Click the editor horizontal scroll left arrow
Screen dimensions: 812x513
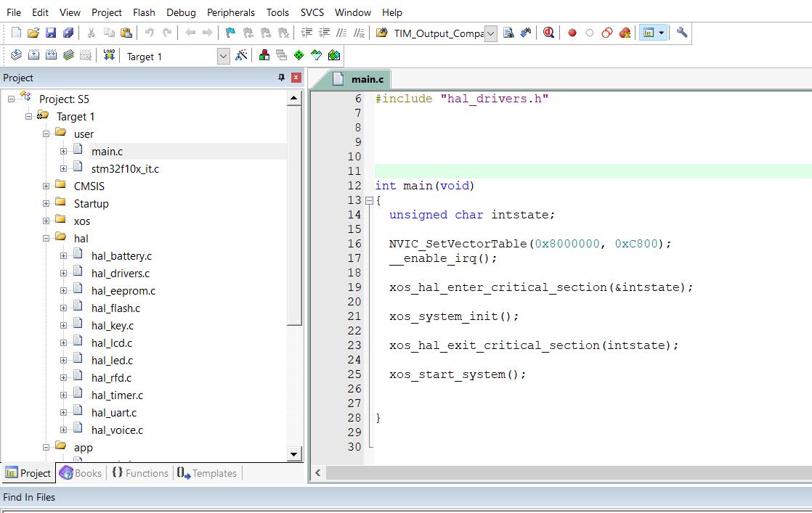point(318,472)
